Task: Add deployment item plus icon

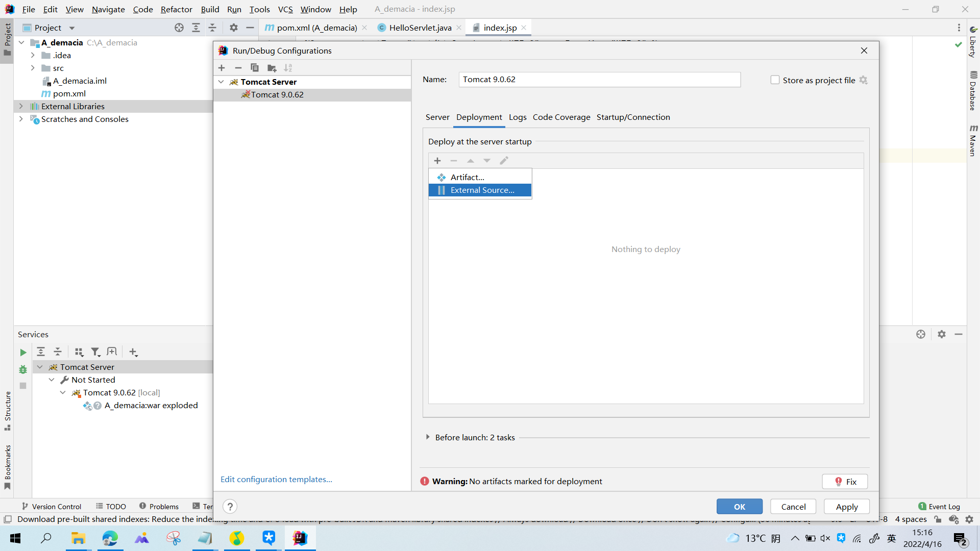Action: coord(437,161)
